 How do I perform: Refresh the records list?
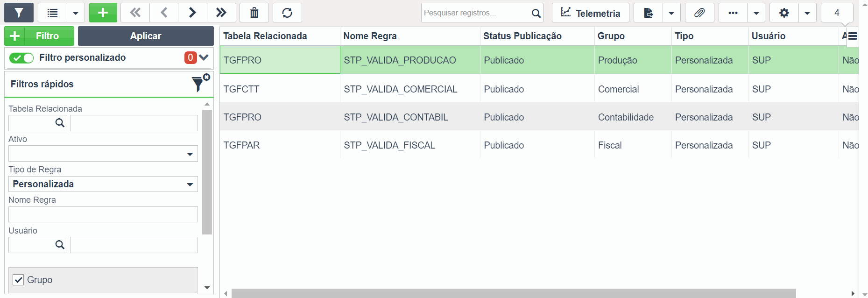(287, 13)
